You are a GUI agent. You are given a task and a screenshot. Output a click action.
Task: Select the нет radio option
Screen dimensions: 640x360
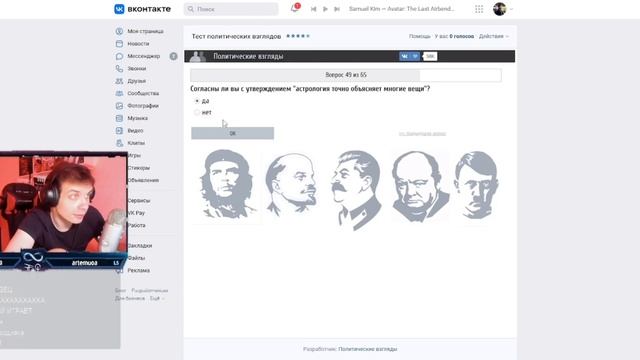click(197, 112)
